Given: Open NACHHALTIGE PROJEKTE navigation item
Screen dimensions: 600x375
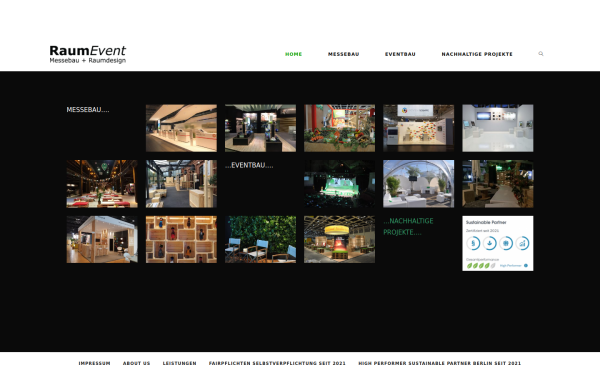Looking at the screenshot, I should pos(477,54).
